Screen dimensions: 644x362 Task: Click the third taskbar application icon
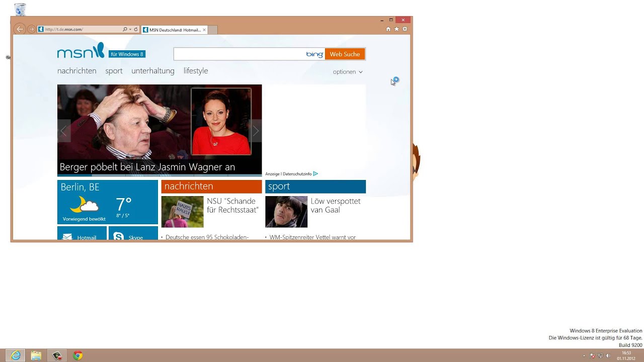coord(57,355)
